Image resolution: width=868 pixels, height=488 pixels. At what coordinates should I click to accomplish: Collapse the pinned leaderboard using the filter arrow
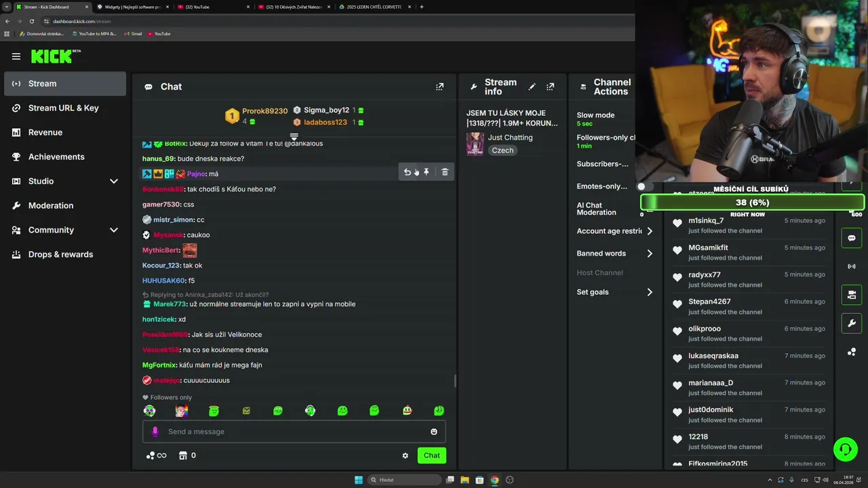point(294,137)
